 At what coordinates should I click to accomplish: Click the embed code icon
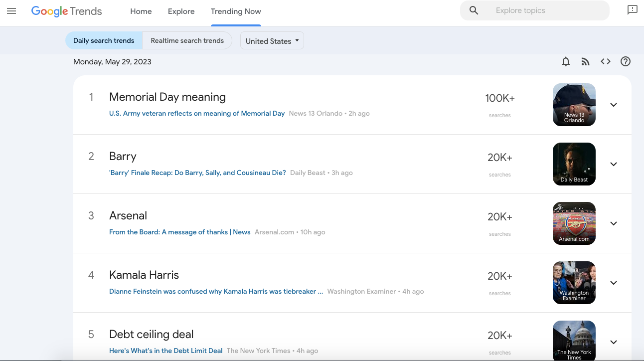[606, 61]
